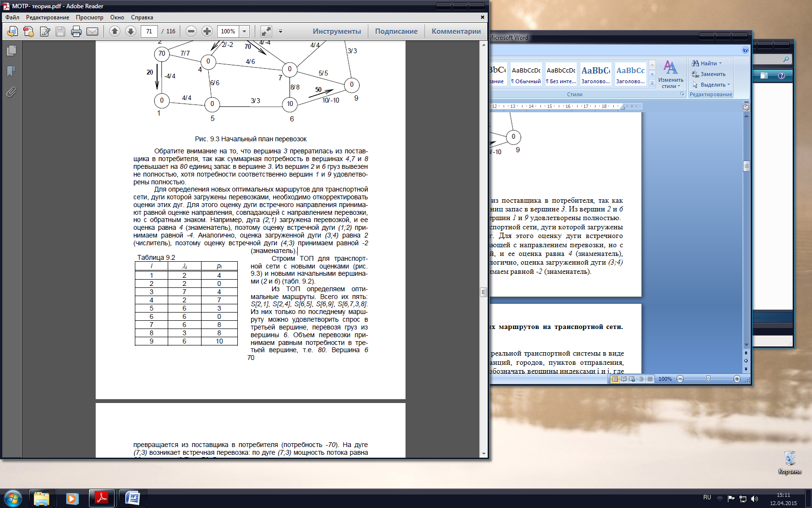Click the Create PDF online icon in Adobe Reader
The height and width of the screenshot is (508, 812).
[x=12, y=31]
